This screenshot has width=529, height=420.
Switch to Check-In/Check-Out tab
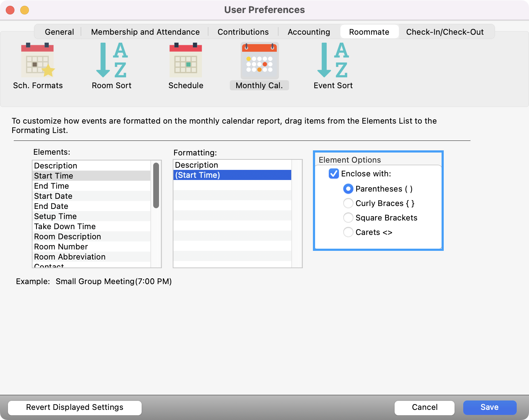pos(444,32)
